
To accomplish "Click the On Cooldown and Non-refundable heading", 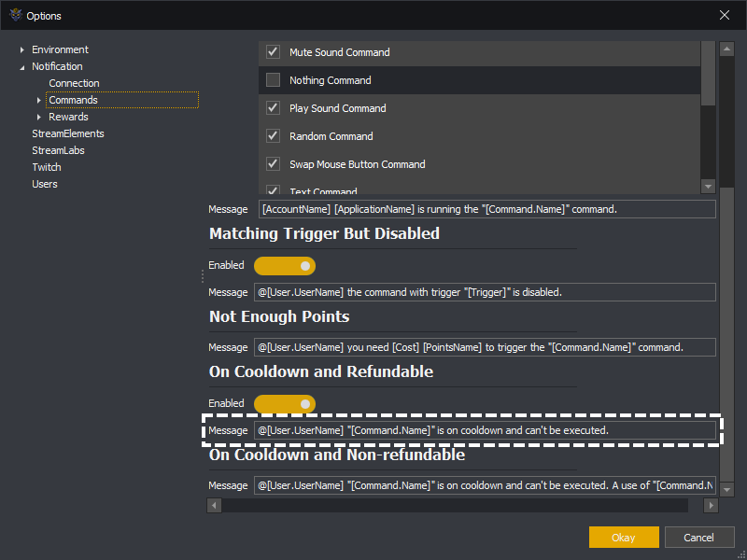I will pyautogui.click(x=337, y=455).
